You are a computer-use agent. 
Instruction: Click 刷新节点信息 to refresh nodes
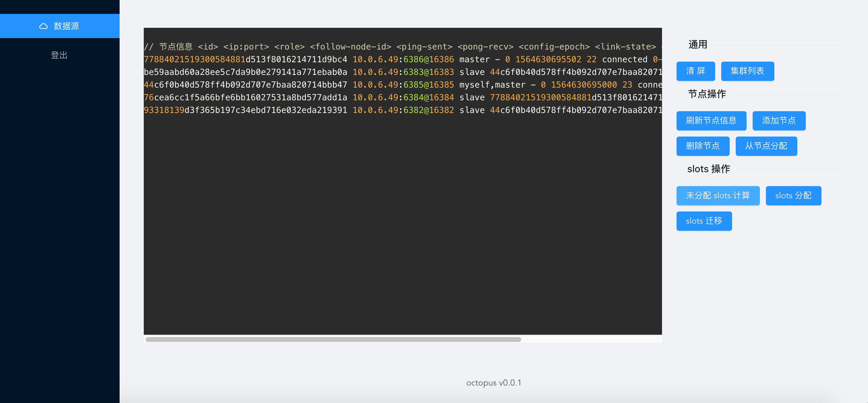click(711, 121)
